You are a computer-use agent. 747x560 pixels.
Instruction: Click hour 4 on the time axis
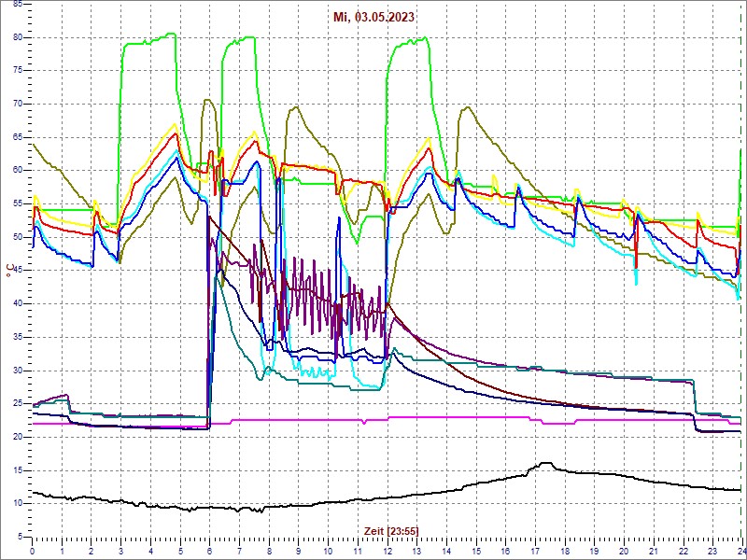coord(150,550)
